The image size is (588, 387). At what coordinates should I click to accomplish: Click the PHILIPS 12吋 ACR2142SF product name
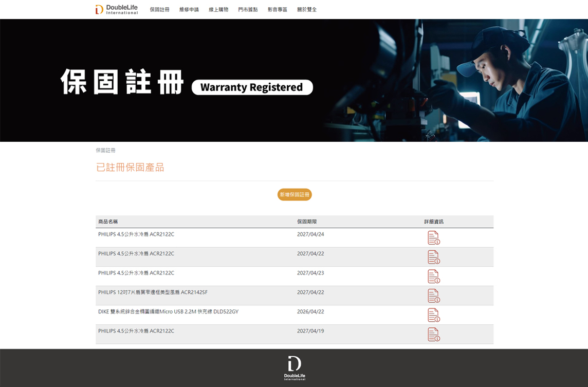click(153, 292)
